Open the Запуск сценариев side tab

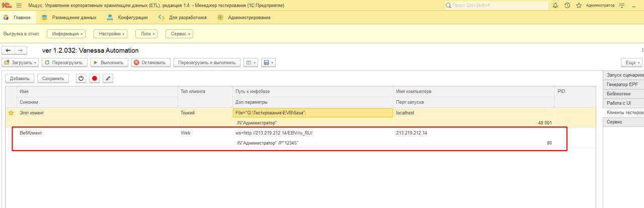tap(623, 75)
